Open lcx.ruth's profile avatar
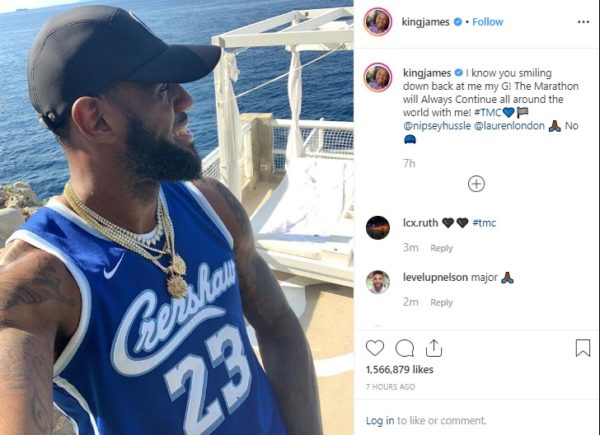Image resolution: width=600 pixels, height=435 pixels. [x=378, y=228]
